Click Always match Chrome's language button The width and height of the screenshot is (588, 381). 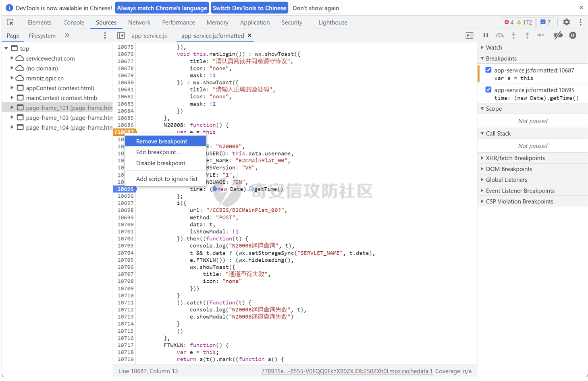[162, 8]
